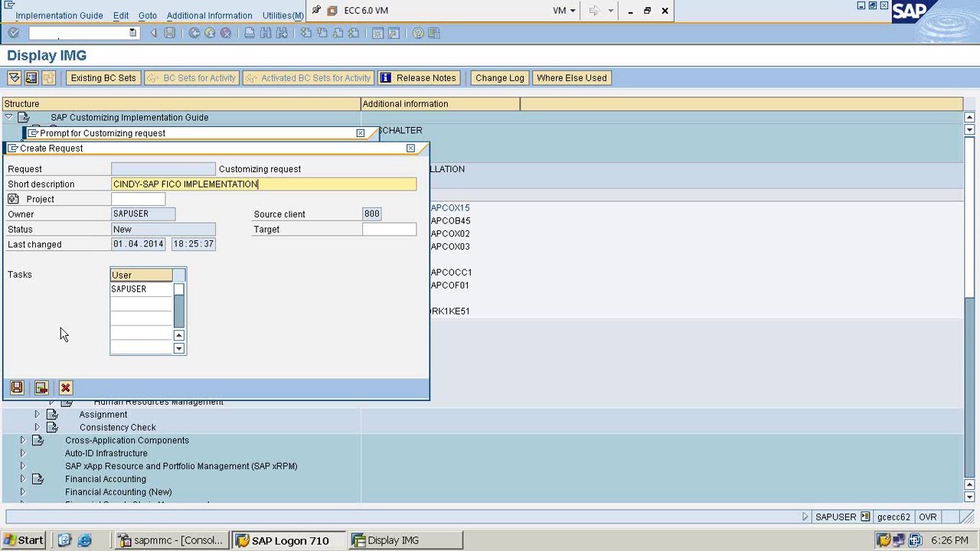Image resolution: width=980 pixels, height=551 pixels.
Task: Open the Additional Information menu
Action: pos(209,15)
